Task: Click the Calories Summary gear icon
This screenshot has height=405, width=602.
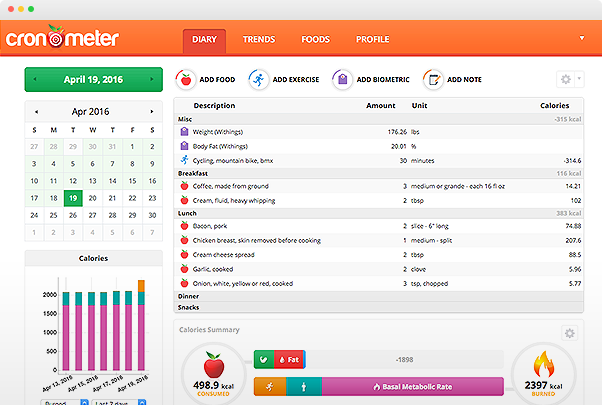Action: coord(569,333)
